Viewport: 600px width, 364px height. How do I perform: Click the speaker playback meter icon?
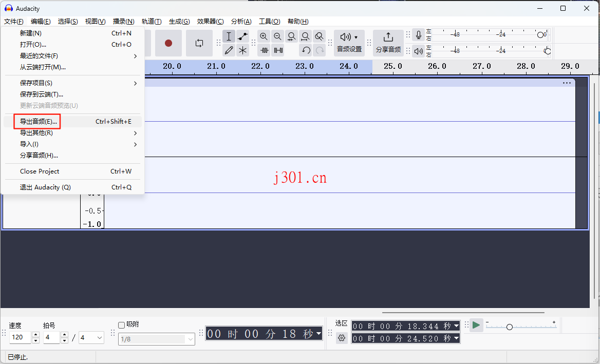(419, 50)
